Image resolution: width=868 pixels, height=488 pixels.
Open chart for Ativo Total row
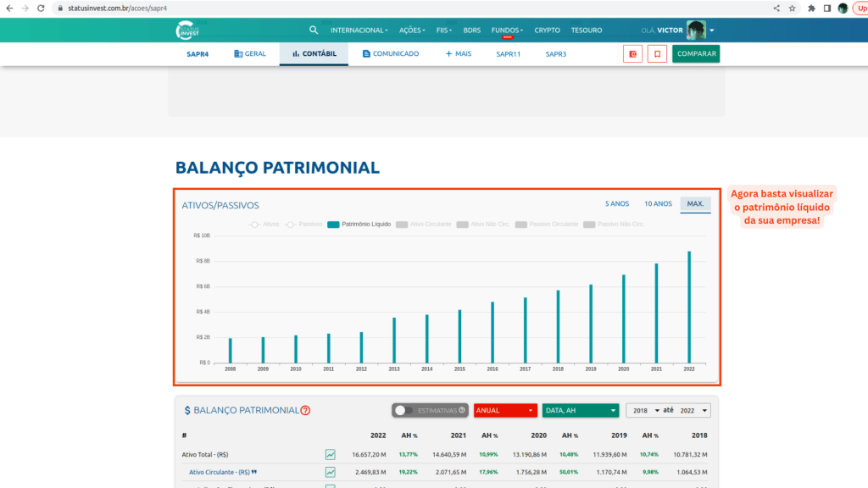pos(331,455)
